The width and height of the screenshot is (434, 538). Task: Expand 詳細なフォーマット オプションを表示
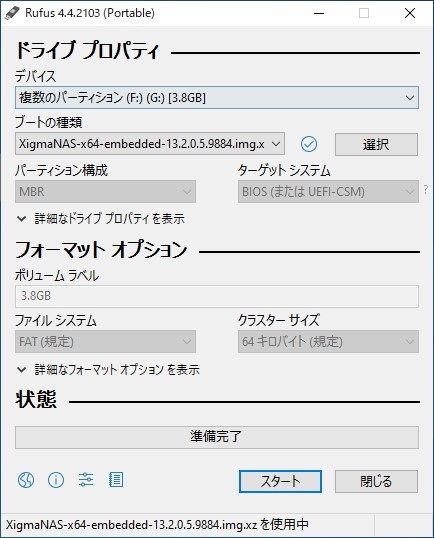coord(108,370)
